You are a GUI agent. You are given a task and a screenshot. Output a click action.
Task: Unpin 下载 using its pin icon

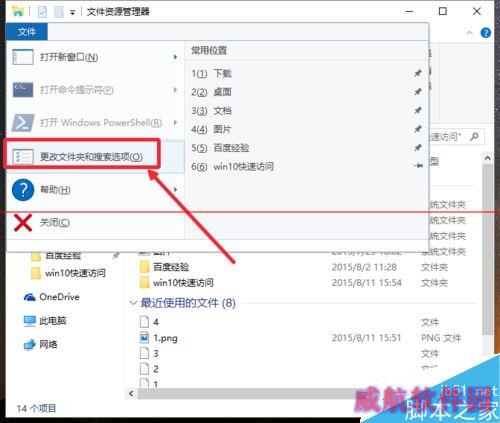418,73
